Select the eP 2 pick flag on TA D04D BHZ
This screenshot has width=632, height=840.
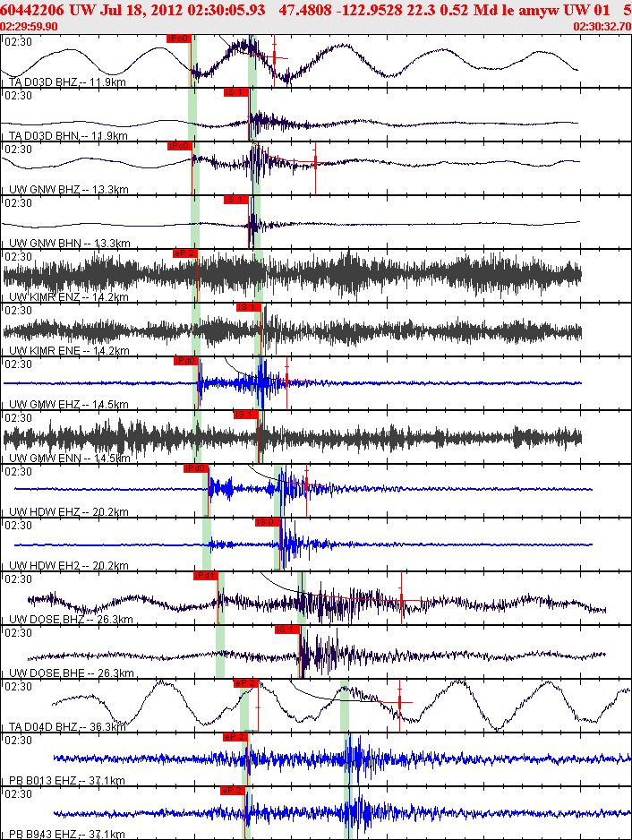coord(246,683)
